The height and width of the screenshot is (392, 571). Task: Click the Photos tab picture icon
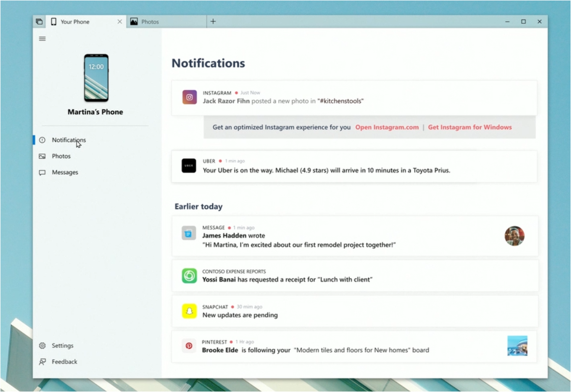134,22
